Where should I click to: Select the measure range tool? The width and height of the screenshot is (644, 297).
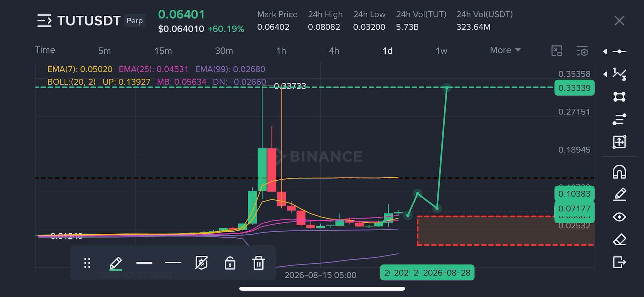(619, 142)
